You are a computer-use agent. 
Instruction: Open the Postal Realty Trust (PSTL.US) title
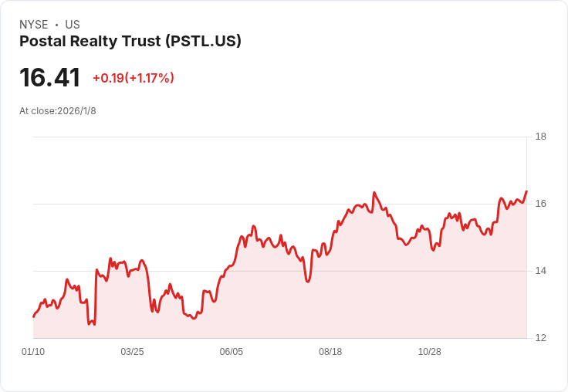(130, 42)
